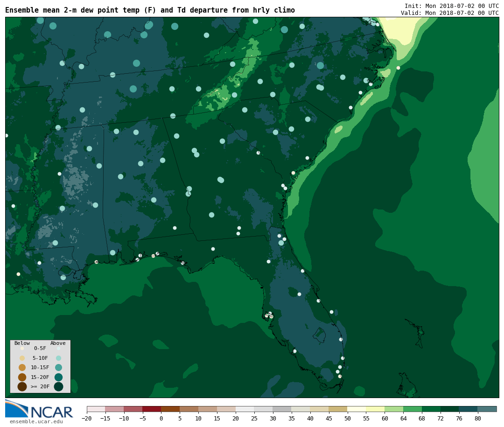
Task: Click the '15-20F' legend label
Action: [x=40, y=377]
